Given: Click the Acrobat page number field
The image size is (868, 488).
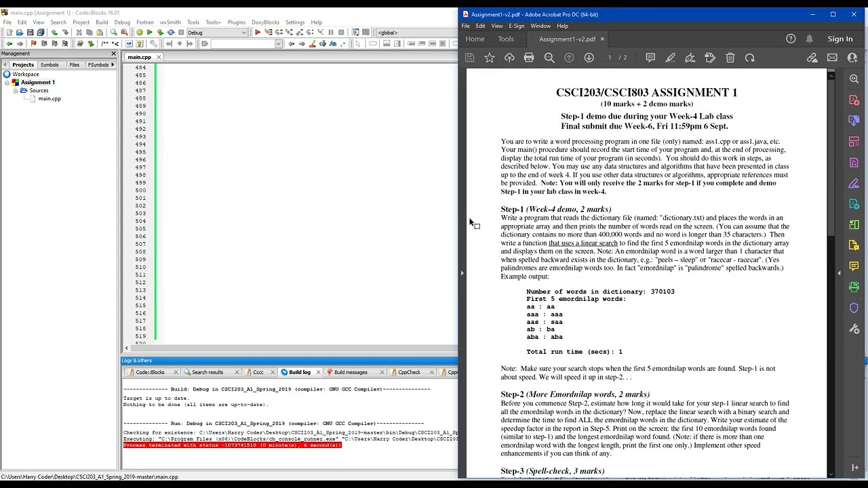Looking at the screenshot, I should [610, 58].
